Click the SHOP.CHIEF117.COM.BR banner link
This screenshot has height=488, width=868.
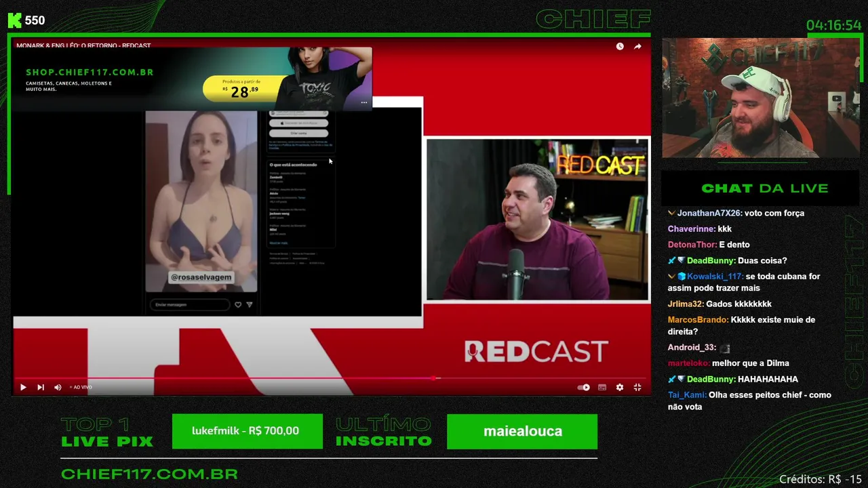pyautogui.click(x=90, y=72)
